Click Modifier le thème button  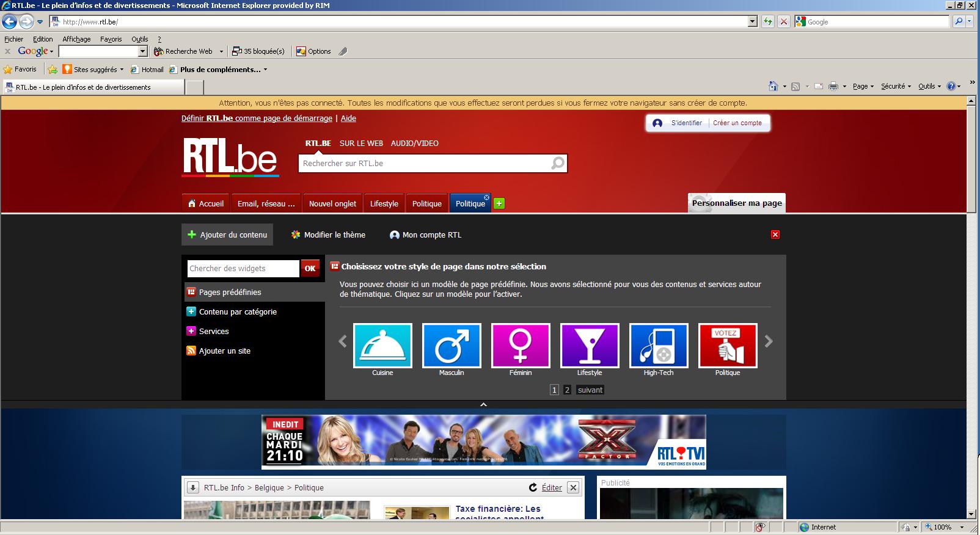[328, 235]
